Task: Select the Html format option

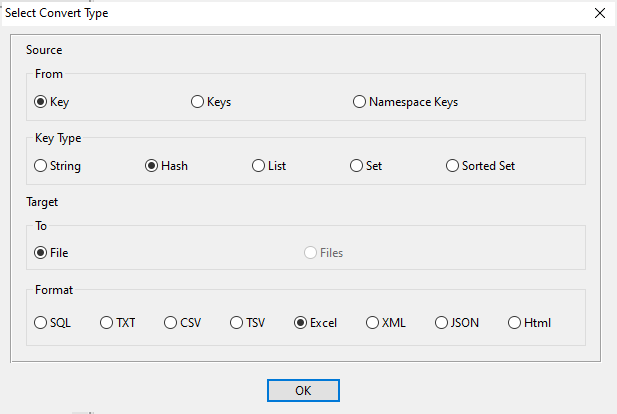Action: tap(515, 323)
